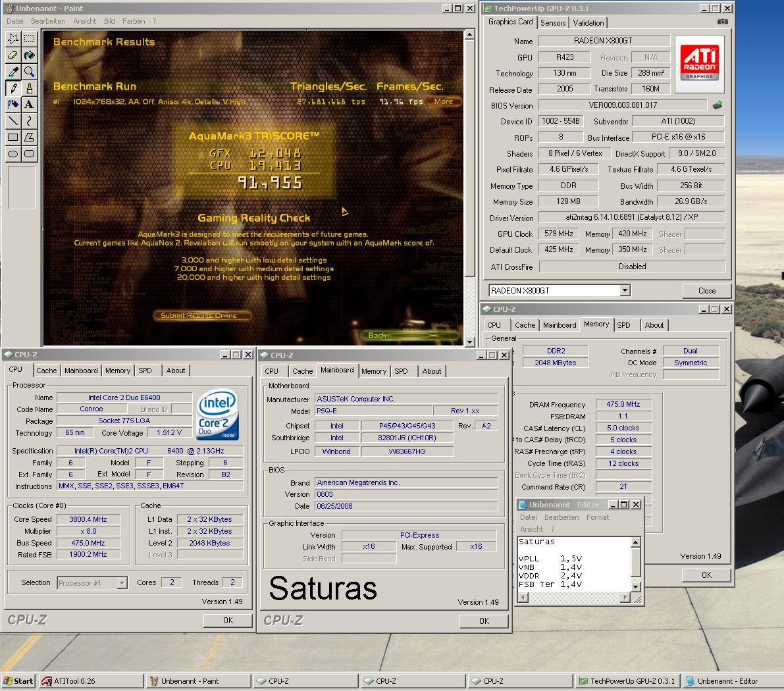
Task: Select the Brush tool in Paint
Action: click(30, 88)
